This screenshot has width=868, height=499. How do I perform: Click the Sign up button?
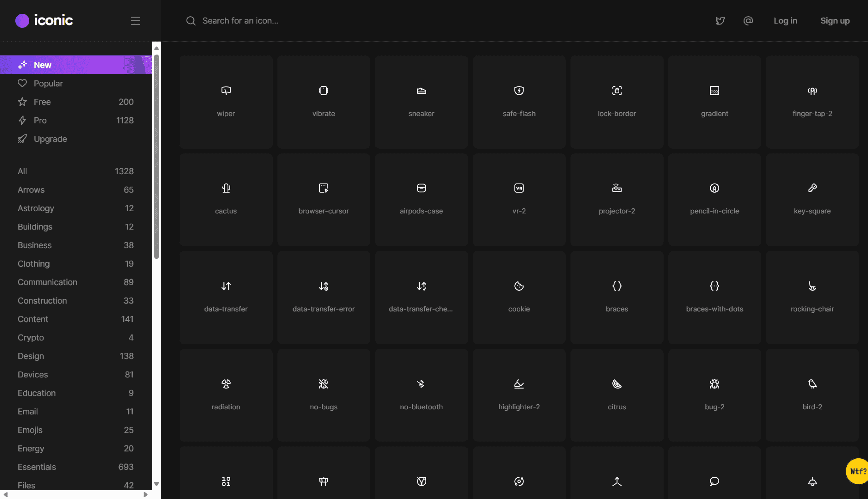point(835,21)
